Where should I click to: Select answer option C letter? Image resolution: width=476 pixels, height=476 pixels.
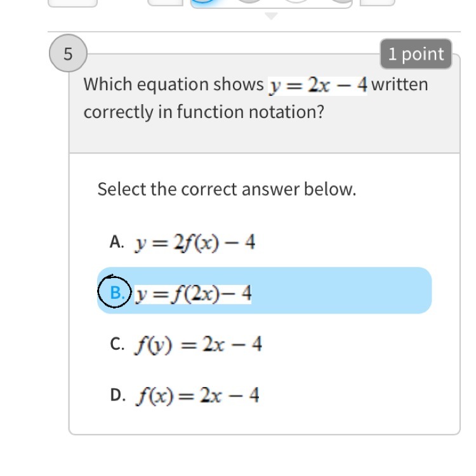click(x=116, y=344)
